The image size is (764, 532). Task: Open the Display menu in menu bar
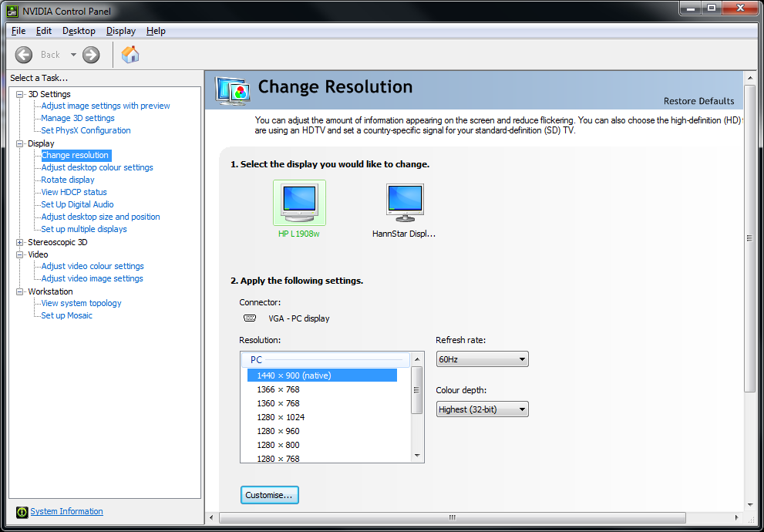[x=121, y=31]
